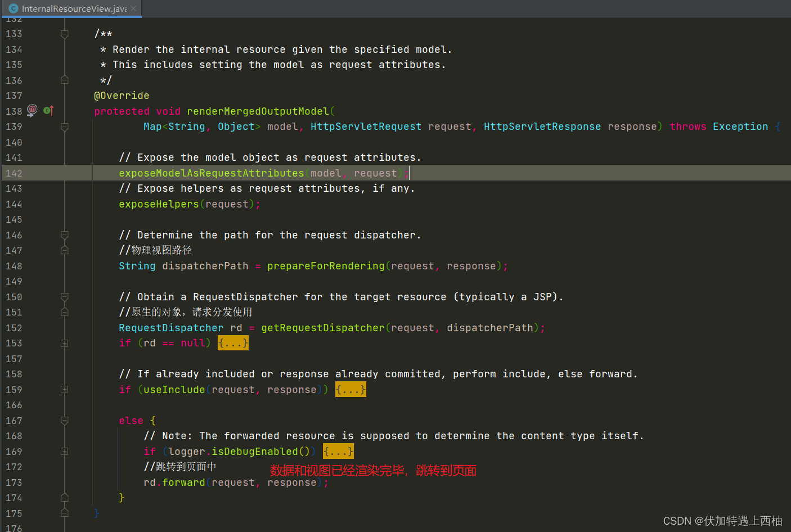Collapse the Javadoc comment at line 133

coord(65,34)
